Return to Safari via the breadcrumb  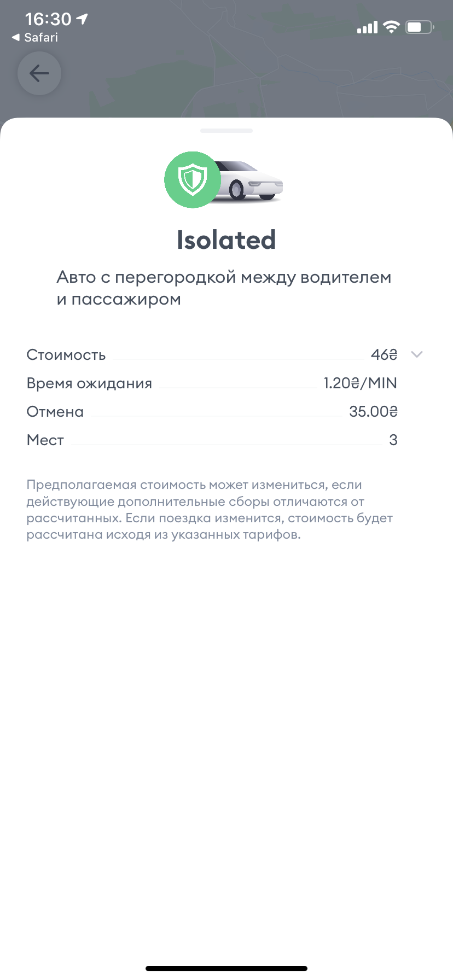(x=35, y=38)
